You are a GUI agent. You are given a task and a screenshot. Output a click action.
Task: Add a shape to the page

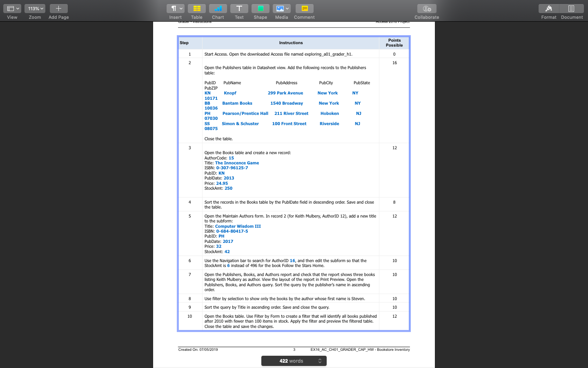pos(260,8)
